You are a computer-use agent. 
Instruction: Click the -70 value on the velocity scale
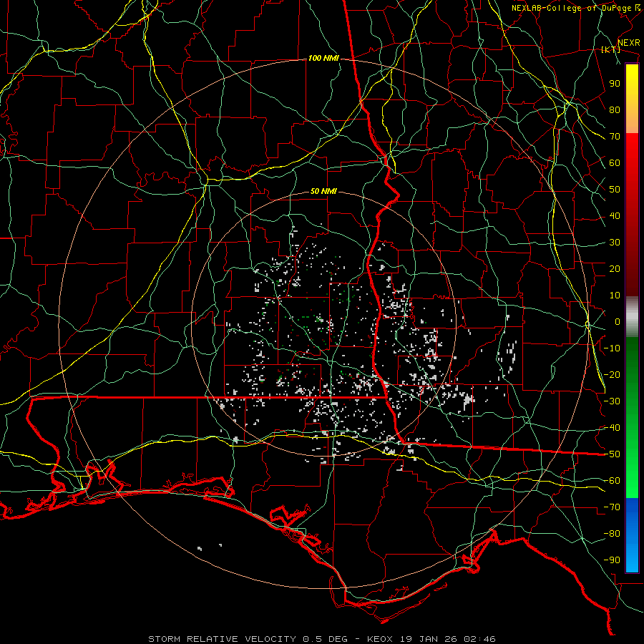(x=612, y=507)
